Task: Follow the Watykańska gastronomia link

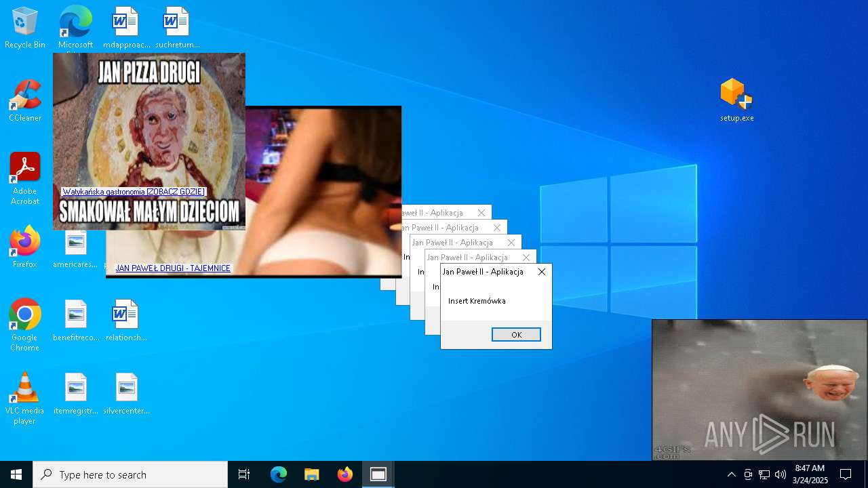Action: click(134, 192)
